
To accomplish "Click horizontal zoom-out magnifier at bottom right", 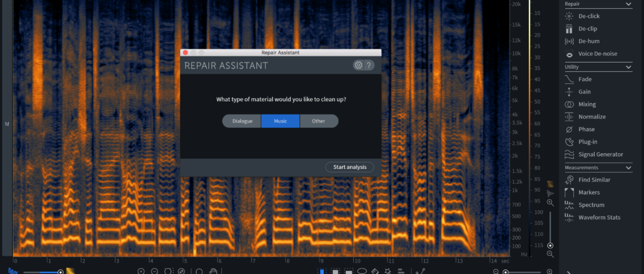I will click(496, 271).
